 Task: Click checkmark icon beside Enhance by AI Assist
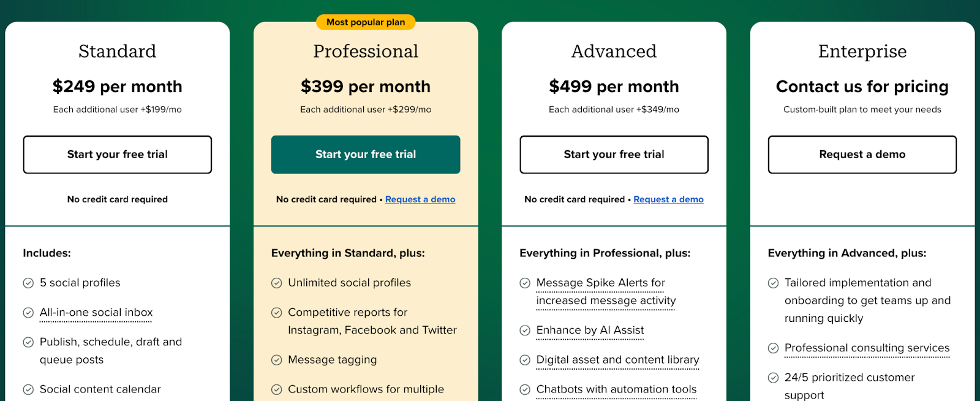pos(525,330)
